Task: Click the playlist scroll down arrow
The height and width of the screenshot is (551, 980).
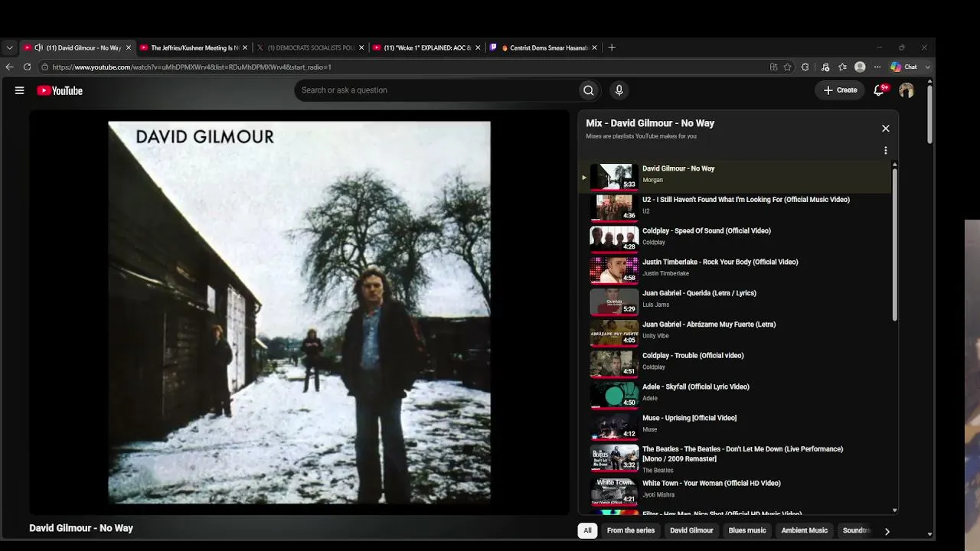Action: pos(894,510)
